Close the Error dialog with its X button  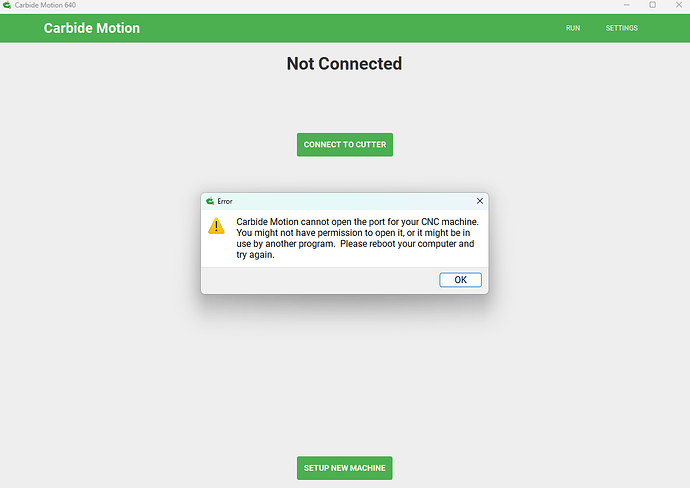click(480, 201)
